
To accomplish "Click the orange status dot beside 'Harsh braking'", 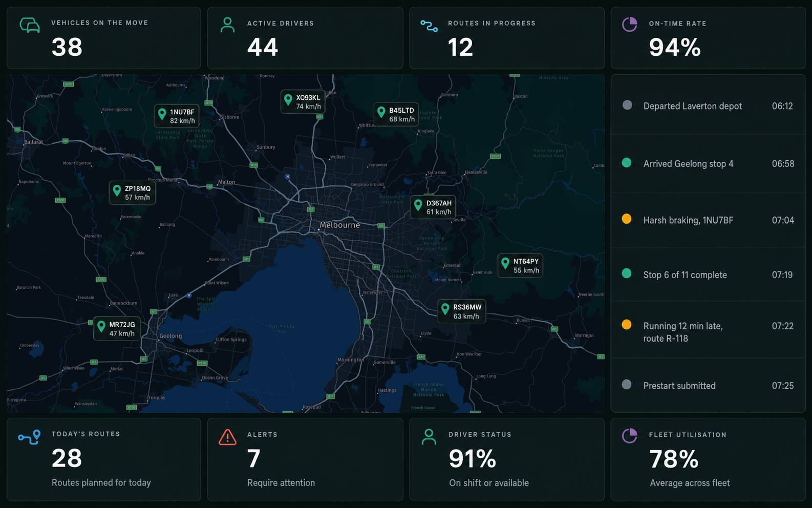I will click(626, 219).
